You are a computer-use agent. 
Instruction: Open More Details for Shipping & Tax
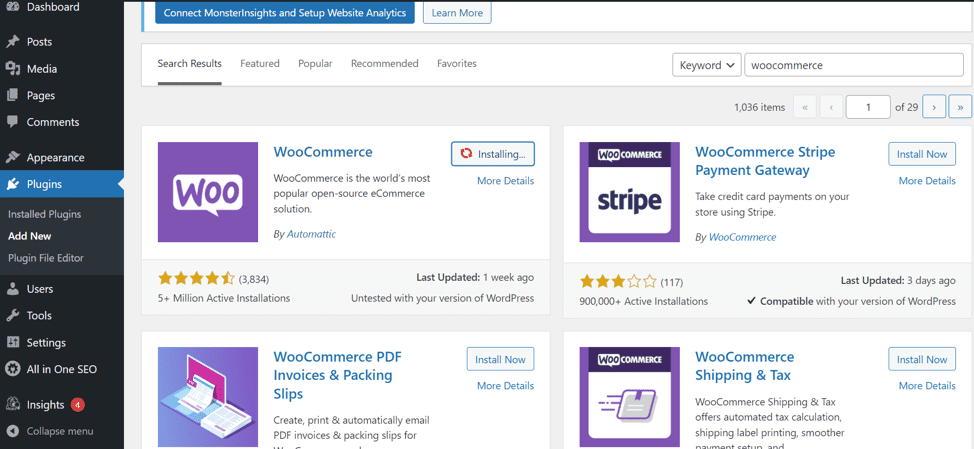click(927, 386)
